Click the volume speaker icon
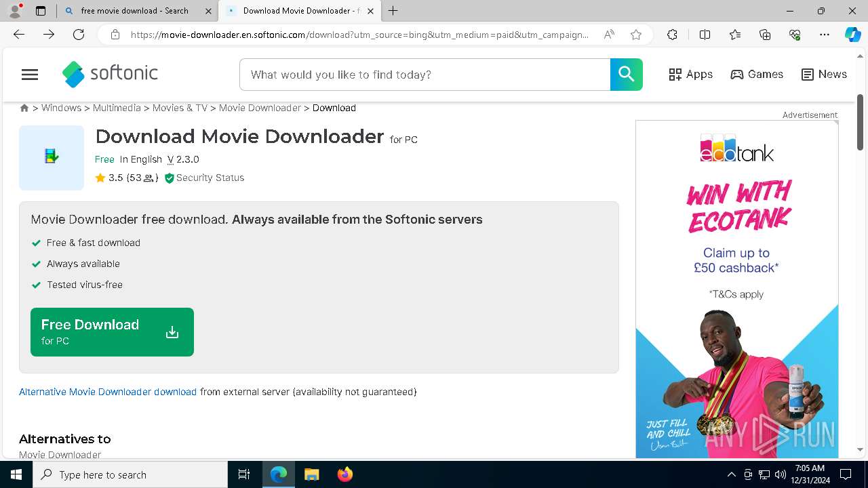 [x=780, y=474]
